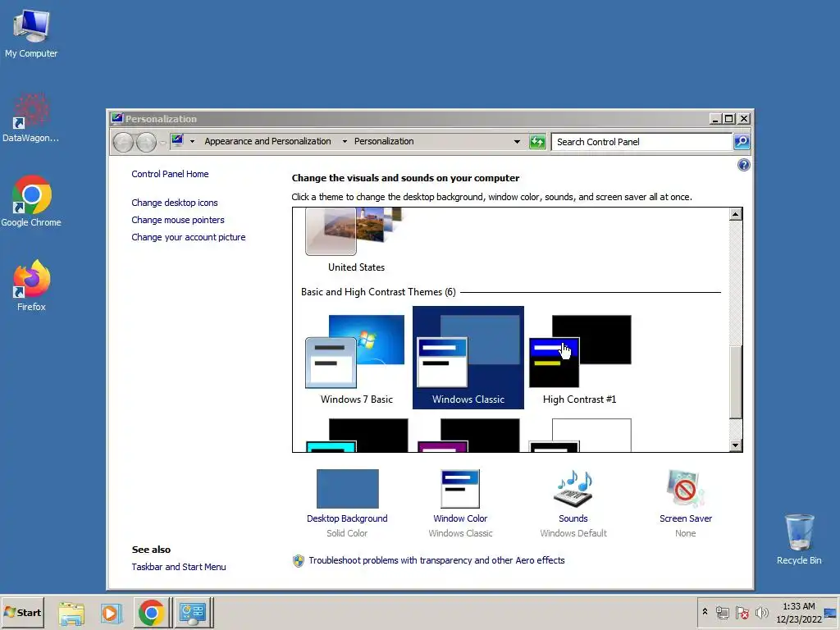
Task: Open Chrome from the taskbar
Action: (x=152, y=613)
